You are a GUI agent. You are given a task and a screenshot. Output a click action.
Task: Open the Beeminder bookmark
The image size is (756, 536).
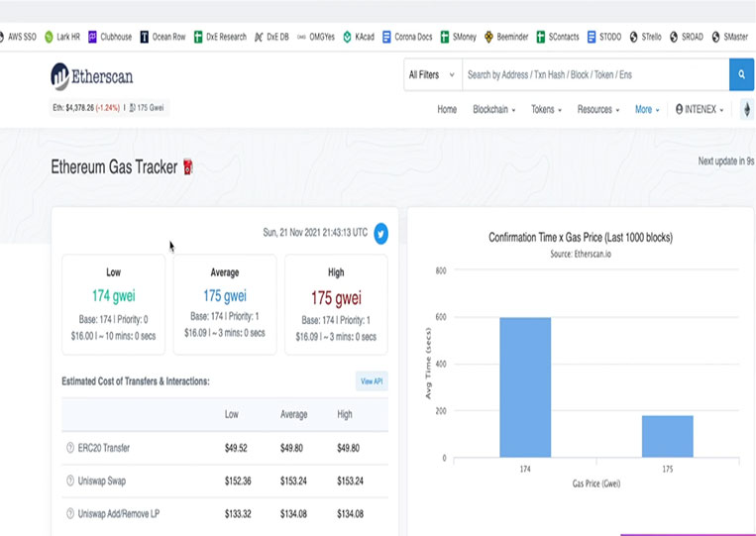(506, 37)
